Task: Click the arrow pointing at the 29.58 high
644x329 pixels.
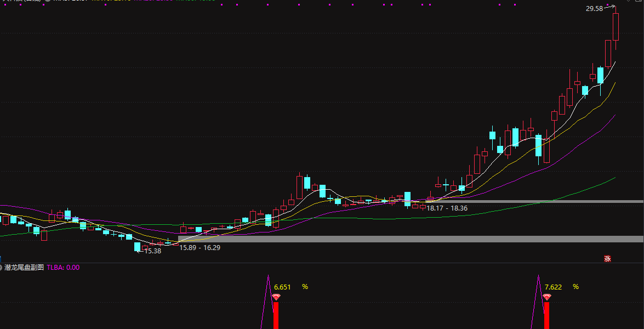Action: pos(610,7)
